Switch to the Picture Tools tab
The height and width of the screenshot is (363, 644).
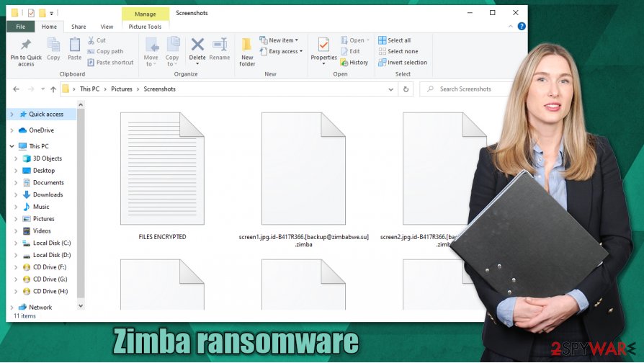pyautogui.click(x=145, y=27)
